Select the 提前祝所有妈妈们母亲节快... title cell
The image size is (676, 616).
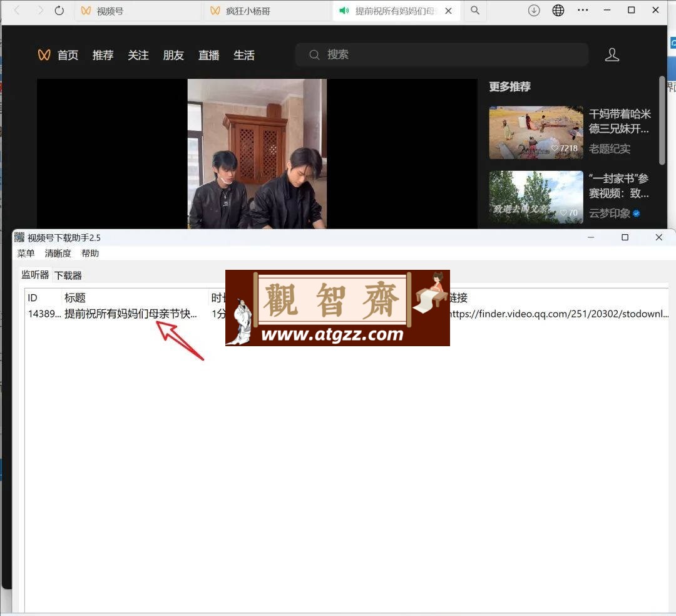tap(131, 314)
